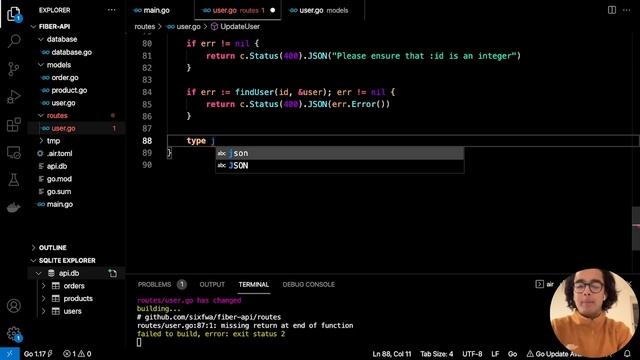Click the split editor right icon
The image size is (640, 360).
pos(611,10)
